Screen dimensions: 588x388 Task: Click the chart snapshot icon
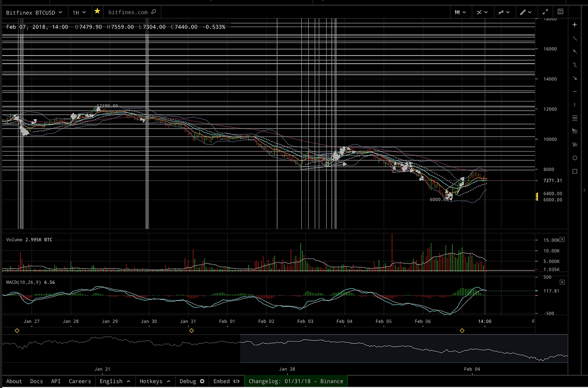(x=560, y=12)
